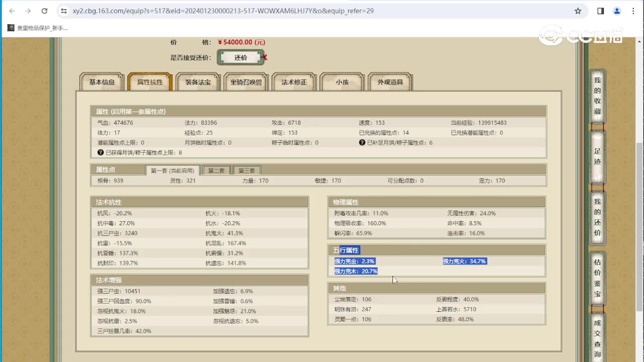Click the 当前经验: 139915483 value

pos(478,123)
